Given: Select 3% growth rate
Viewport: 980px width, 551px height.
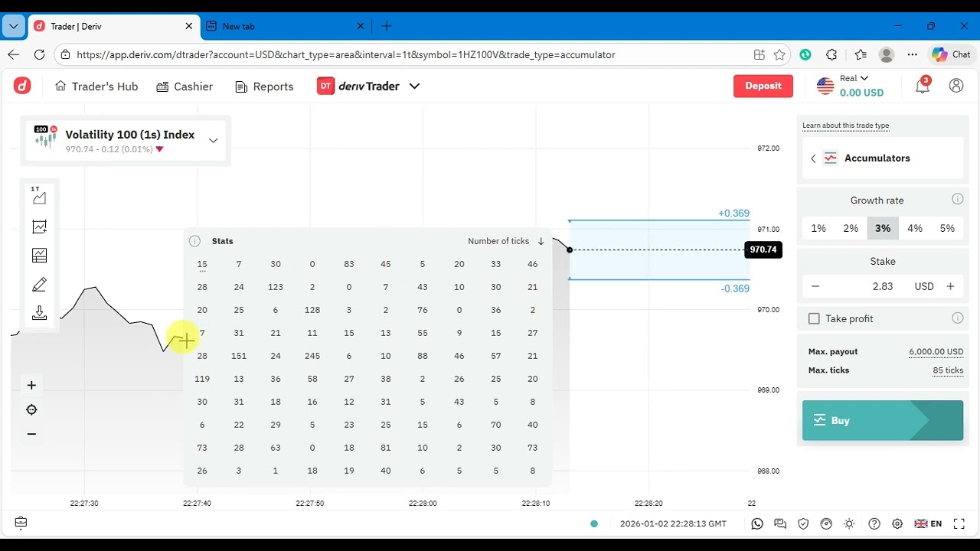Looking at the screenshot, I should (883, 228).
